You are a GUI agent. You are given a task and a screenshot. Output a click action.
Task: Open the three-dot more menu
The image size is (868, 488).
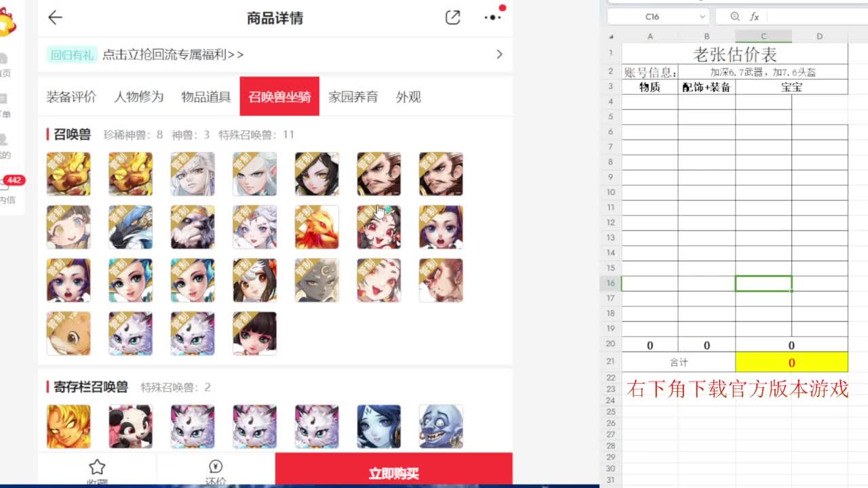coord(493,18)
